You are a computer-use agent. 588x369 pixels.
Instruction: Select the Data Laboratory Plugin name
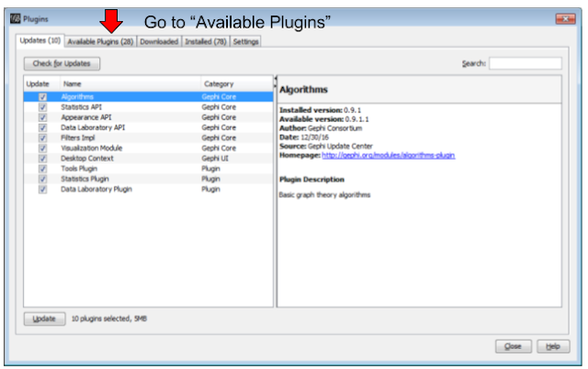96,189
